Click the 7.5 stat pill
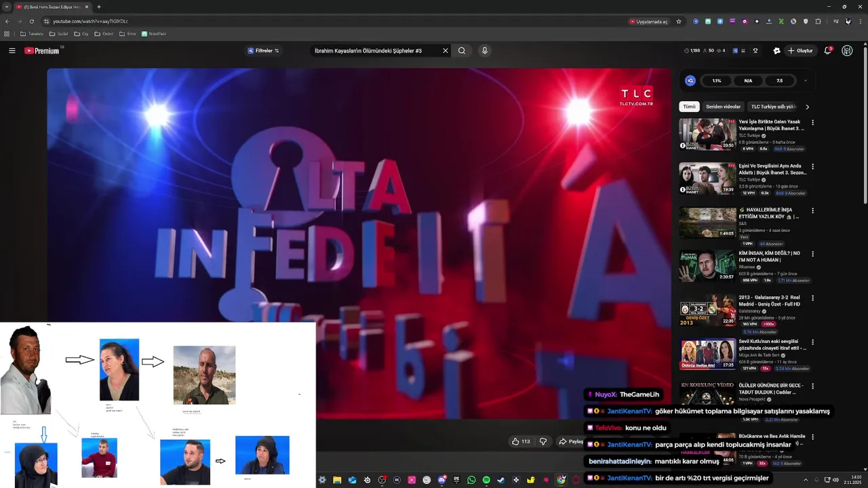 pos(779,81)
